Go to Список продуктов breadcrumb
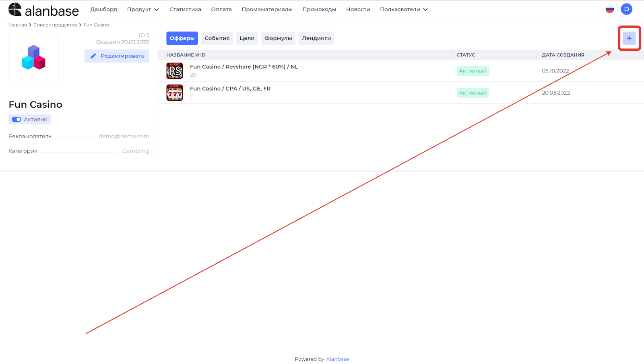644x364 pixels. coord(55,25)
